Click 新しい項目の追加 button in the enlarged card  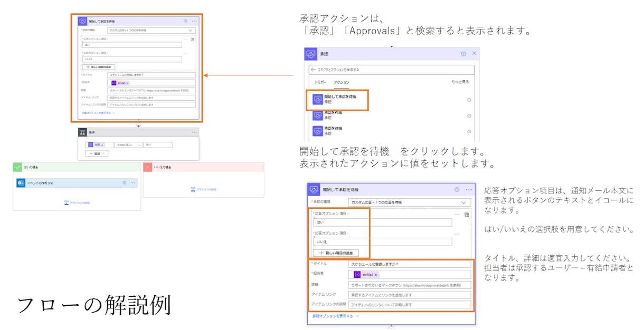[x=336, y=253]
